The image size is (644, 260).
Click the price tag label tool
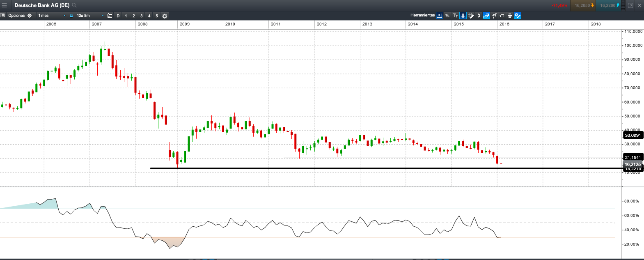(502, 16)
